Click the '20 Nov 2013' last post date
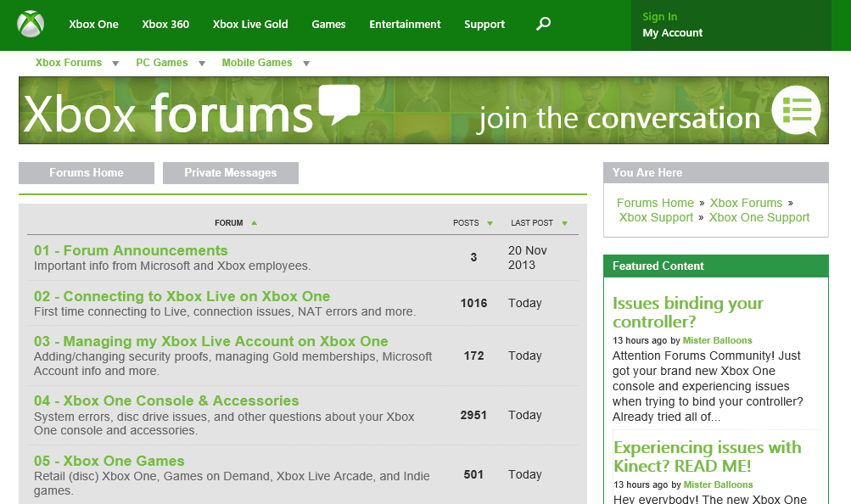The image size is (851, 504). [x=528, y=258]
